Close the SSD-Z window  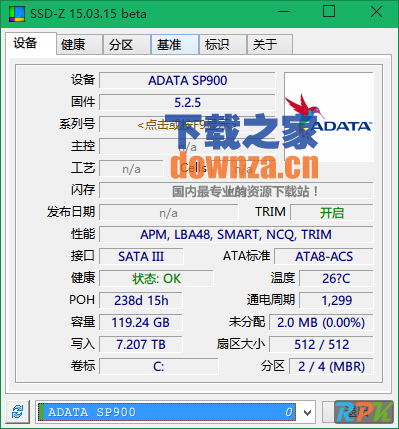pos(376,12)
